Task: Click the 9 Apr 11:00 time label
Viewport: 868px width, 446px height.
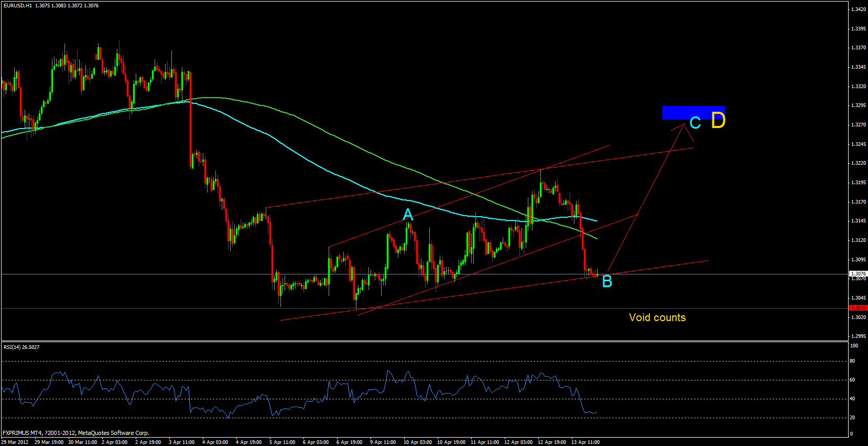Action: pos(383,442)
